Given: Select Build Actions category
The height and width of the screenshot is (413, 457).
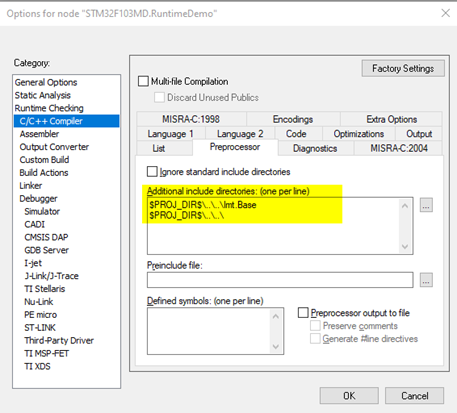Looking at the screenshot, I should point(44,173).
